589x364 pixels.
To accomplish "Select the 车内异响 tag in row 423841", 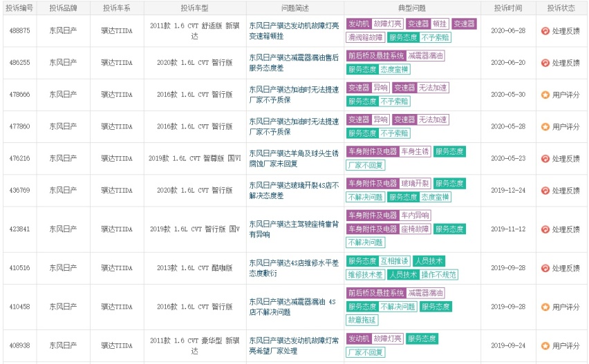I will pyautogui.click(x=415, y=215).
